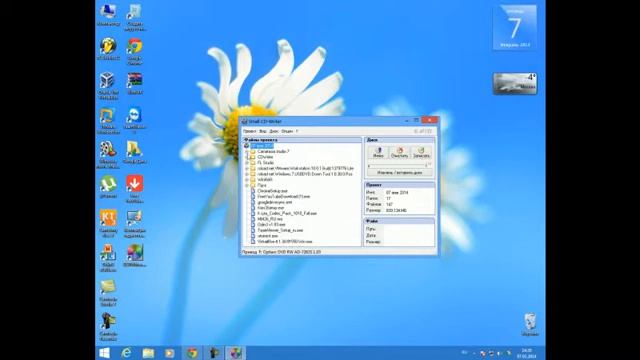Click the Файлы button in Диск panel
The image size is (640, 360).
point(378,153)
